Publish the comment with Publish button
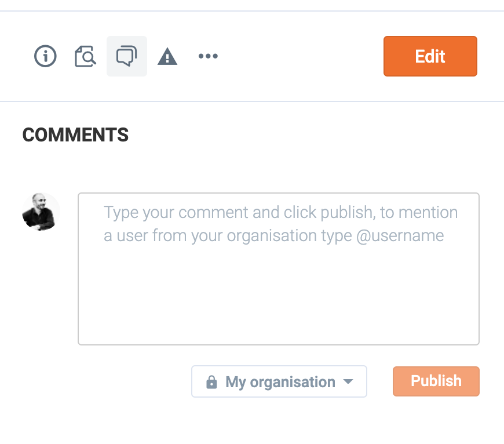 click(x=436, y=381)
